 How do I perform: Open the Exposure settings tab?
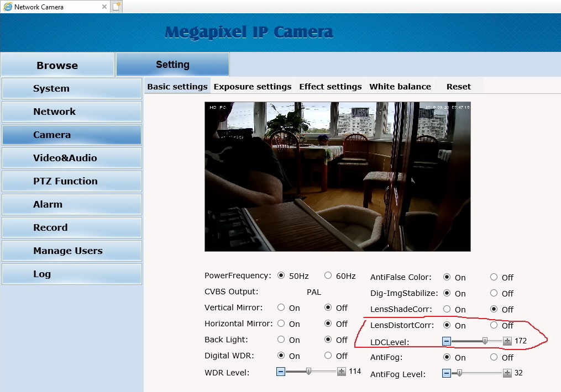click(x=252, y=87)
